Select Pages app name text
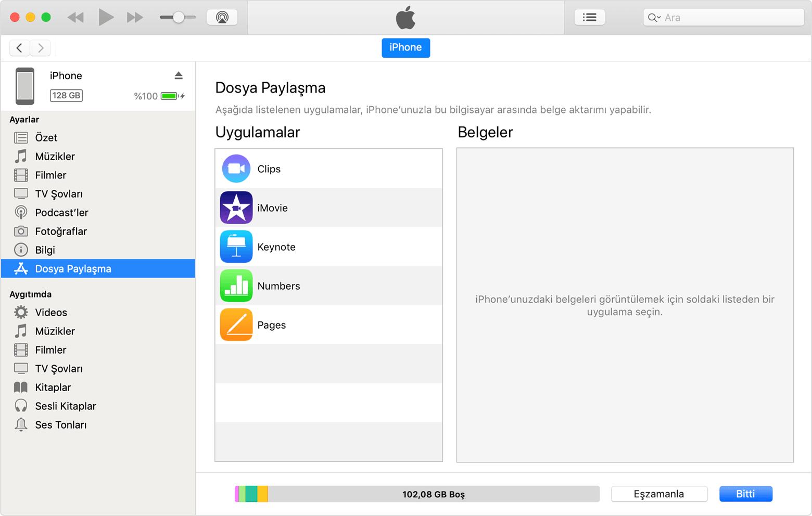 coord(272,325)
